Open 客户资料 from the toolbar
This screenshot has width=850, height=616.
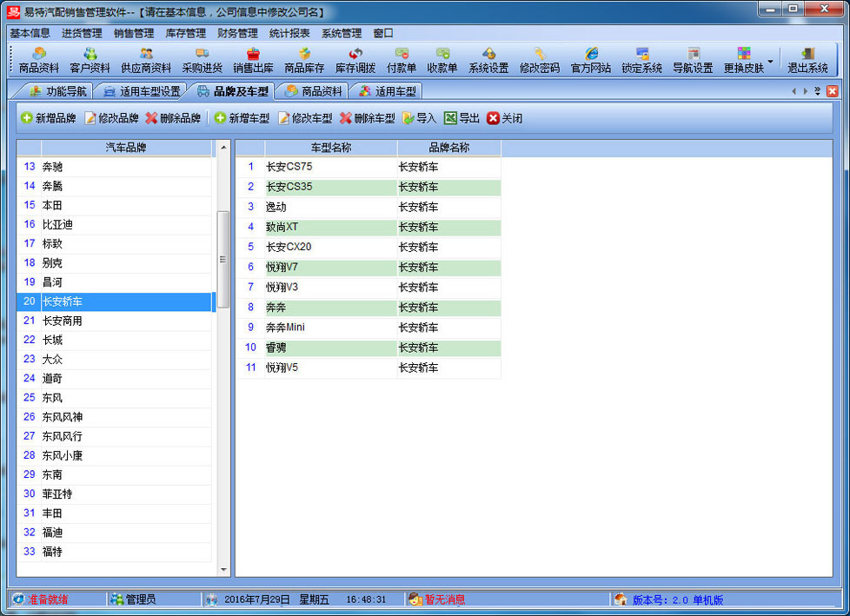(x=90, y=60)
